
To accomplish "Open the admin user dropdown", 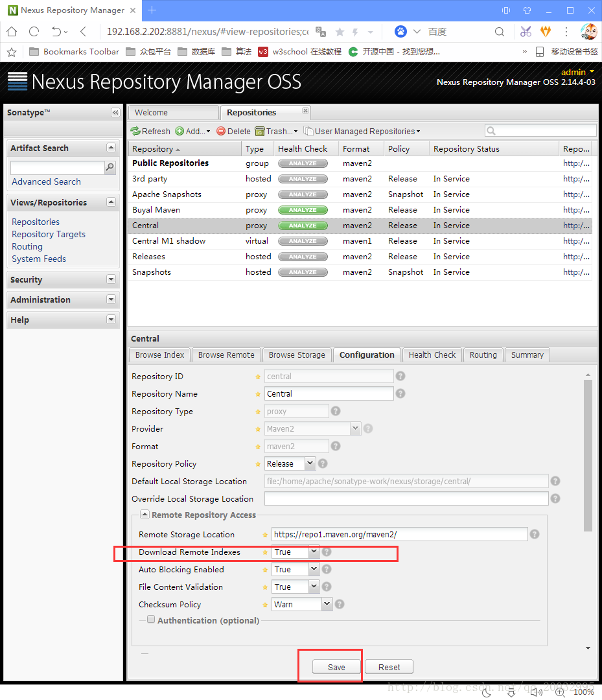I will [578, 72].
